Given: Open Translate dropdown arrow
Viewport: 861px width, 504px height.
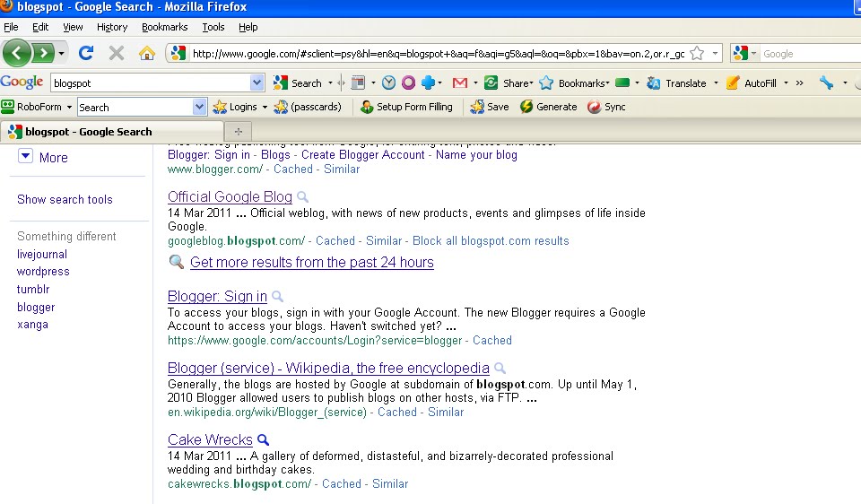Looking at the screenshot, I should point(716,83).
